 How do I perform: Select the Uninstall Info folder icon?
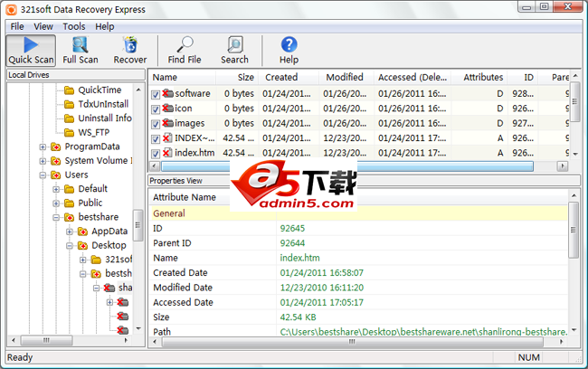pos(69,118)
